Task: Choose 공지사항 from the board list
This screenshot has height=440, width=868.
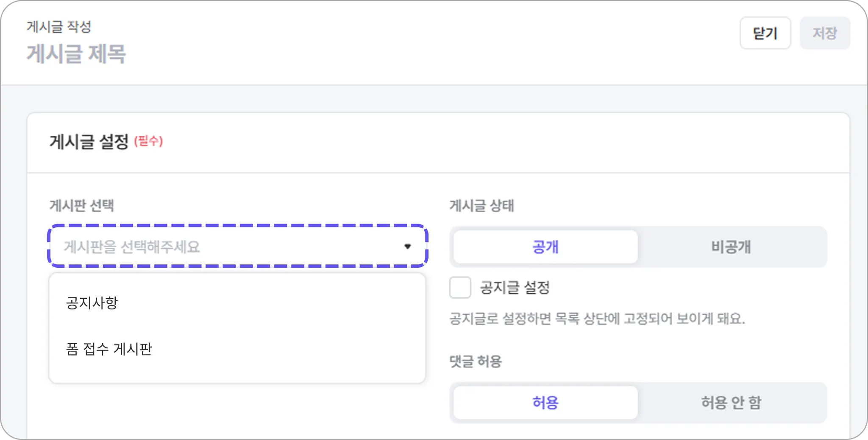Action: [92, 303]
